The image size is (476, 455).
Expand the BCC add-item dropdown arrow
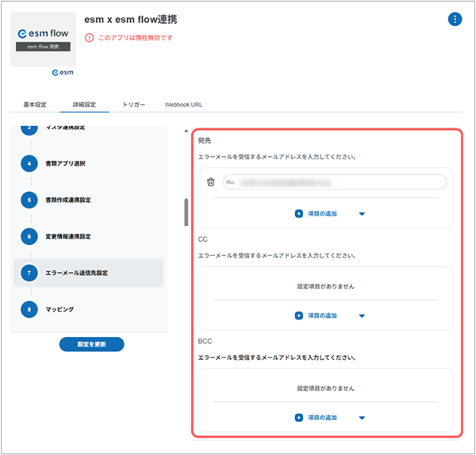coord(362,418)
